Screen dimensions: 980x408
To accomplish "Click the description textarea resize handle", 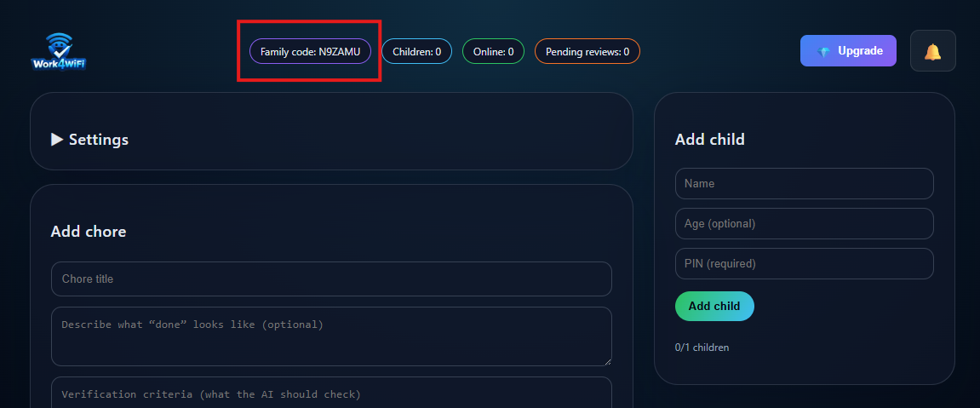I will [607, 361].
